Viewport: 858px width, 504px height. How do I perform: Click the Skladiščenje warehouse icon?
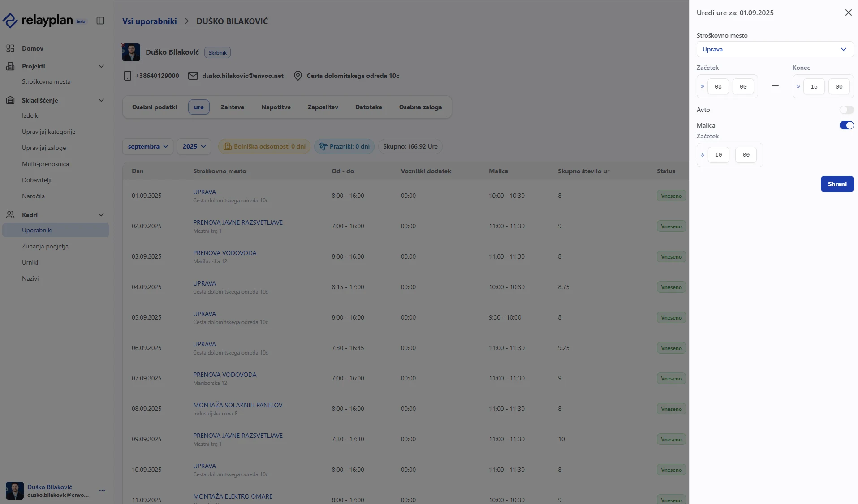click(10, 100)
